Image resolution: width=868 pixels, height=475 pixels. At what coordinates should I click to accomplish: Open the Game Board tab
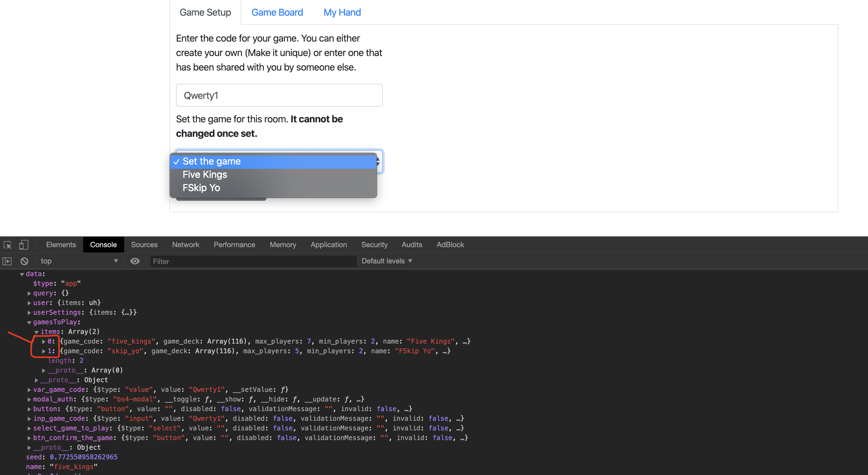tap(277, 12)
